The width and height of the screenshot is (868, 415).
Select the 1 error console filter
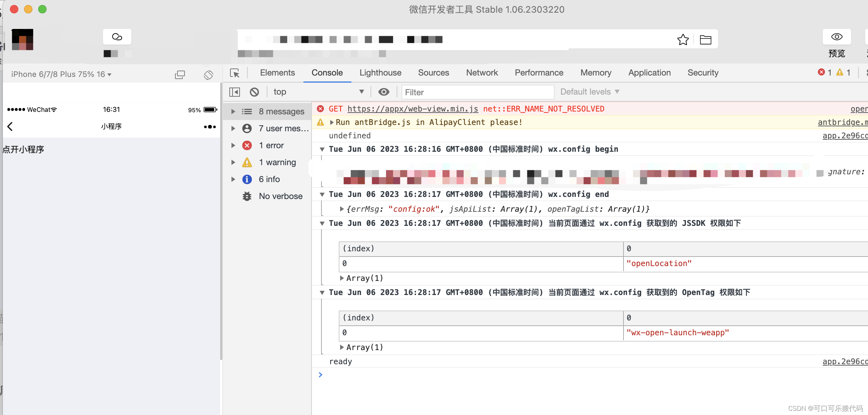click(271, 145)
